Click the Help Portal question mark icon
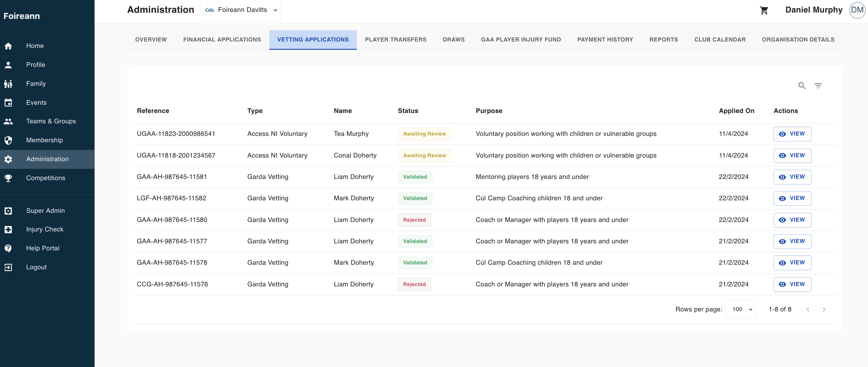This screenshot has width=868, height=367. (9, 248)
